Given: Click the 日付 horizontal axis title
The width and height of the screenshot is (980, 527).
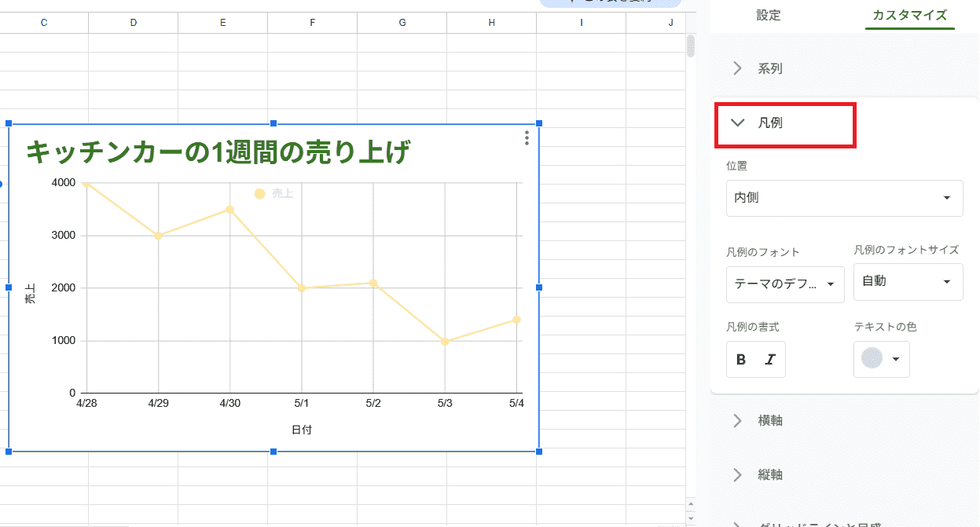Looking at the screenshot, I should pyautogui.click(x=302, y=430).
